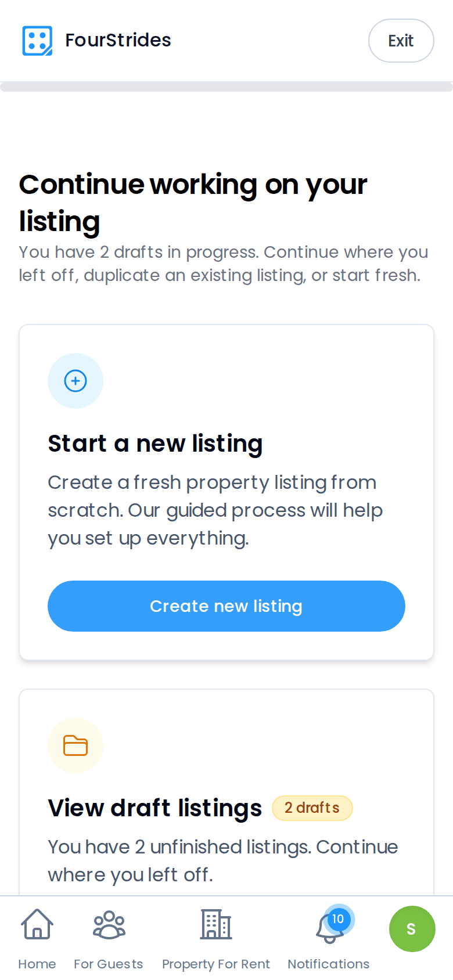Select Property For Rent in bottom menu
453x980 pixels.
coord(215,964)
